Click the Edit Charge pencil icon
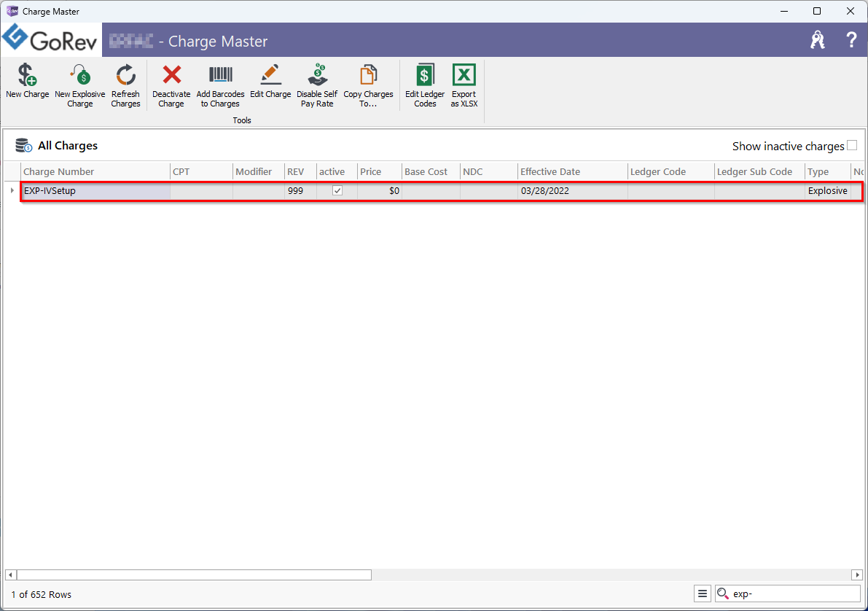868x611 pixels. tap(270, 75)
